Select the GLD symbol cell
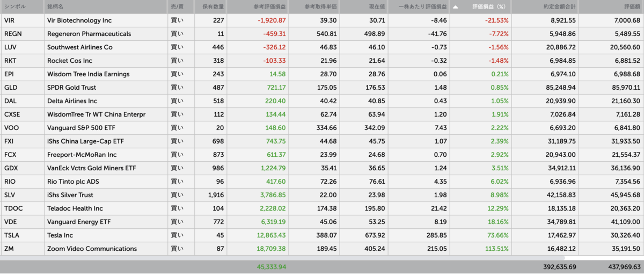This screenshot has height=274, width=644. [x=22, y=88]
